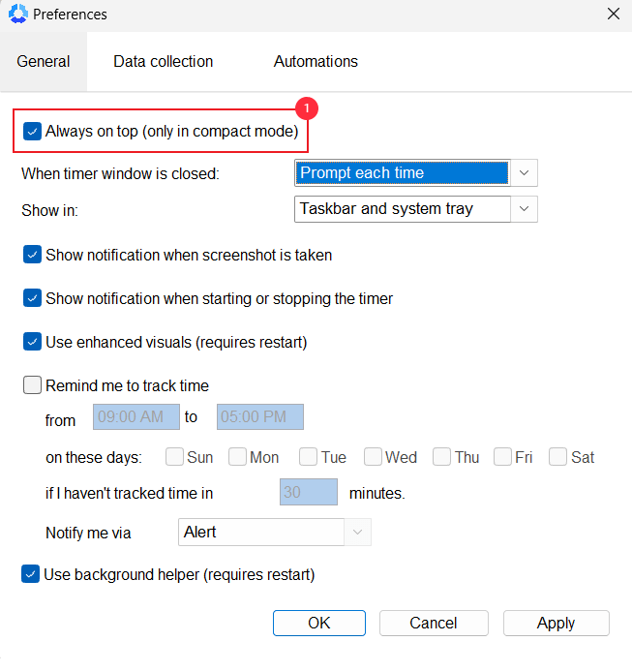Disable screenshot taken notification checkbox
The height and width of the screenshot is (672, 632).
point(32,255)
